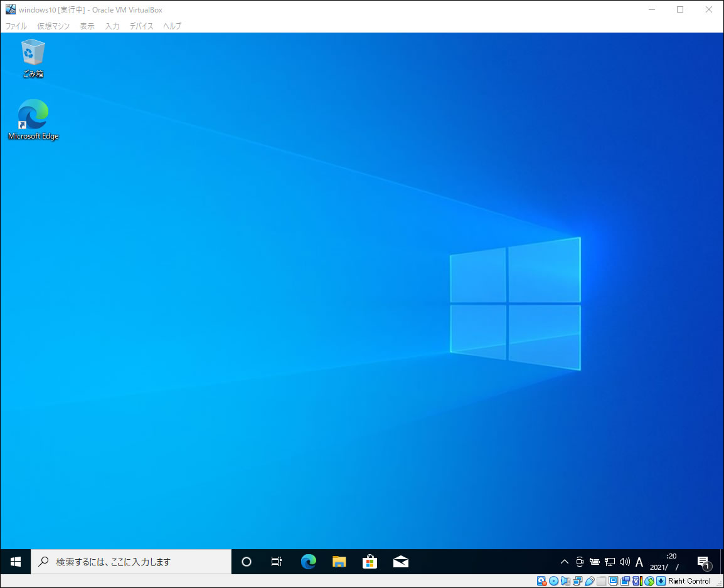Click the display status icon in VirtualBox statusbar
The width and height of the screenshot is (724, 588).
pos(613,581)
